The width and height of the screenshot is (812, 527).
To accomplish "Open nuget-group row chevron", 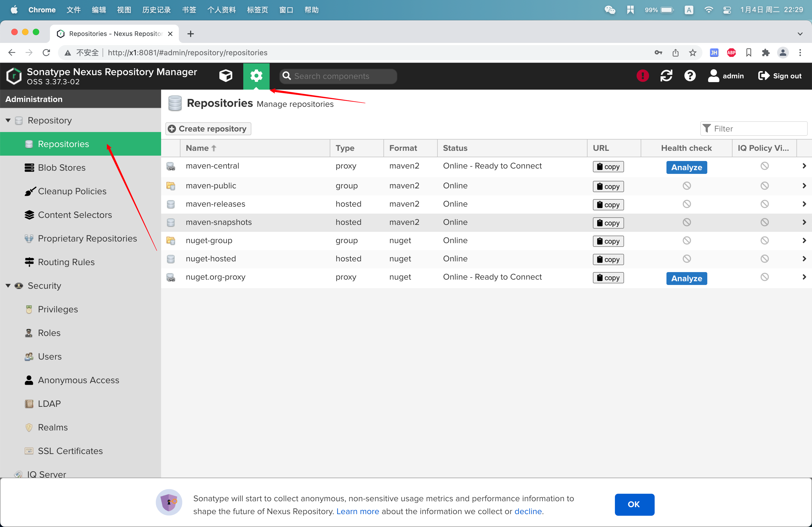I will click(x=804, y=240).
